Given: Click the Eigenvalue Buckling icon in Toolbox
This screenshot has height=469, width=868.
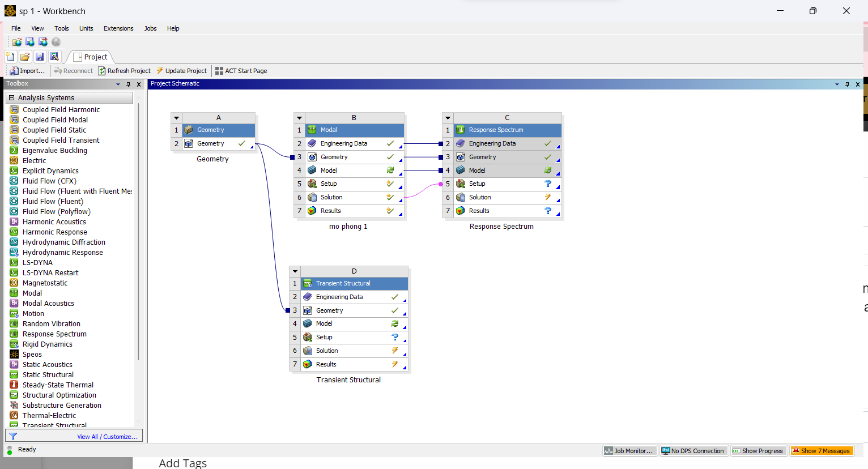Looking at the screenshot, I should 14,150.
